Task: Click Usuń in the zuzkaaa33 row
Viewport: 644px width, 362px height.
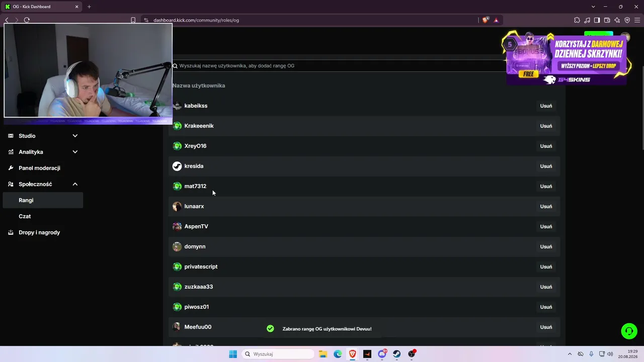Action: tap(546, 287)
